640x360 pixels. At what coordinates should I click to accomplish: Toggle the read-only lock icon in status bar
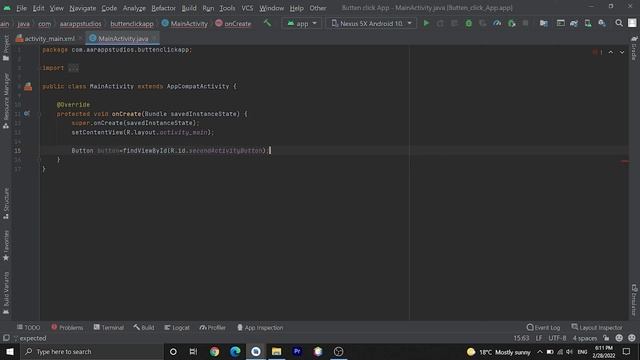pos(606,338)
